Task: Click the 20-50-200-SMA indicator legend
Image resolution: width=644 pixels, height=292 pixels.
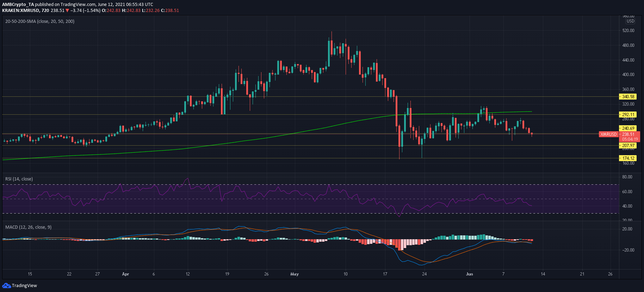Action: point(40,21)
